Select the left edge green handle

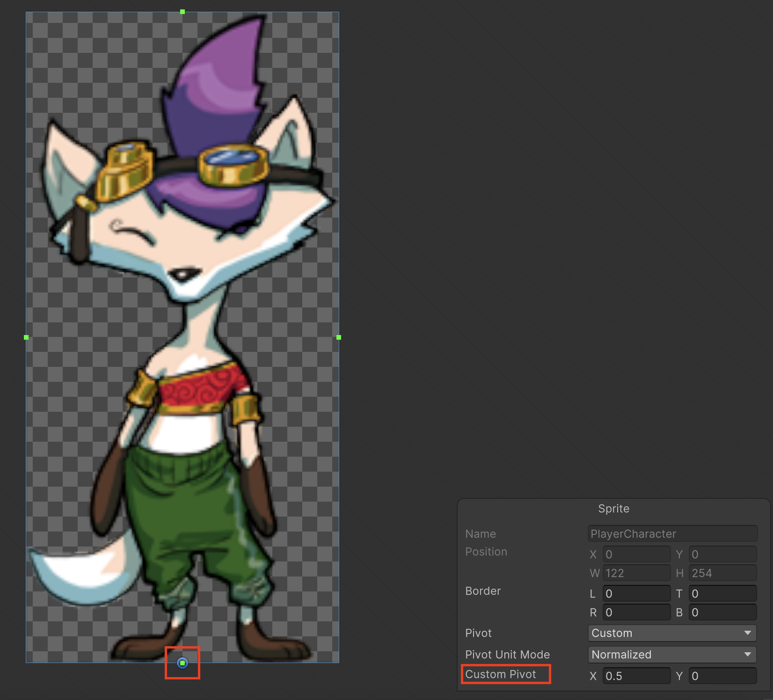point(26,337)
